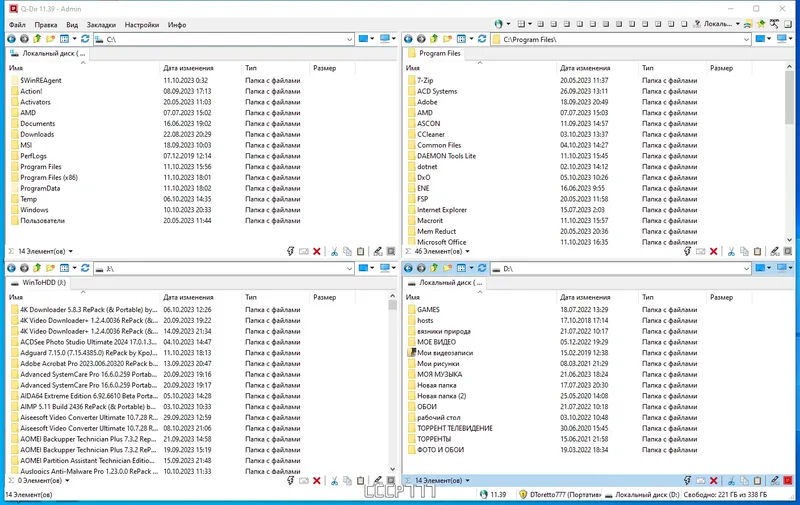The height and width of the screenshot is (505, 800).
Task: Click Back in the C:\ pane toolbar
Action: click(x=11, y=39)
